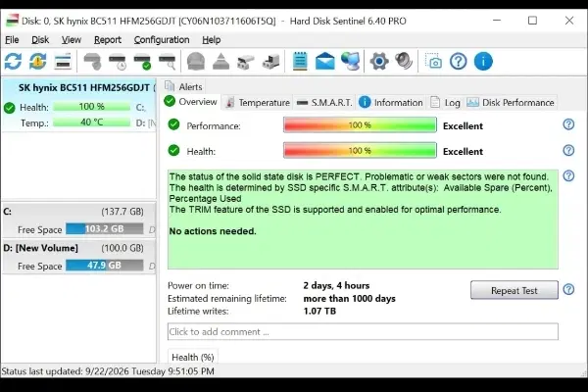588x392 pixels.
Task: Open the Log tab
Action: (446, 103)
